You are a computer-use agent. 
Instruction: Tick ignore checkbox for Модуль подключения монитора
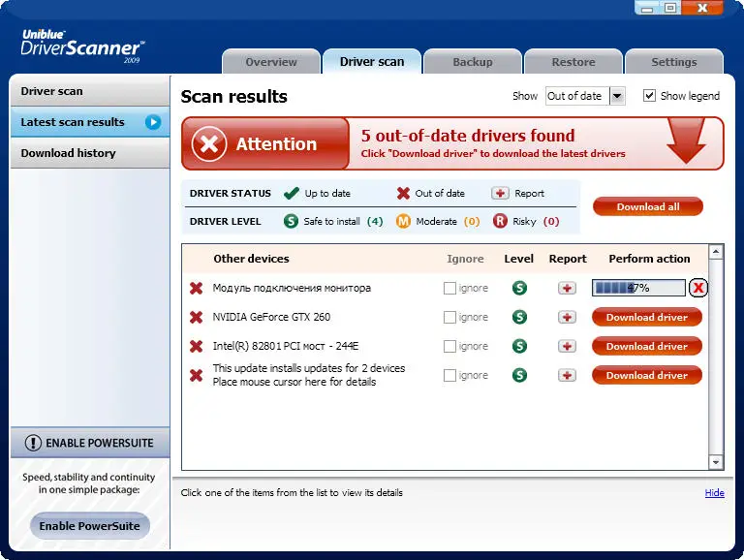(449, 288)
